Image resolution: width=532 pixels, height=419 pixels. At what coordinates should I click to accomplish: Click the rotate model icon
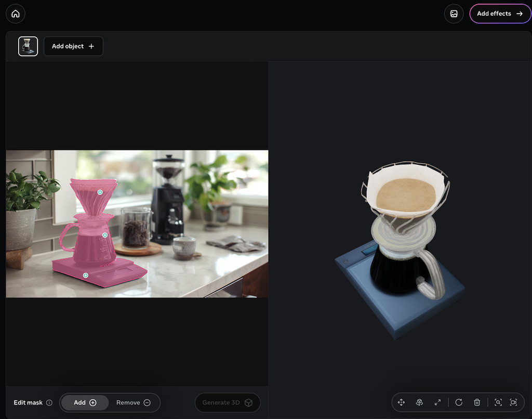coord(459,402)
